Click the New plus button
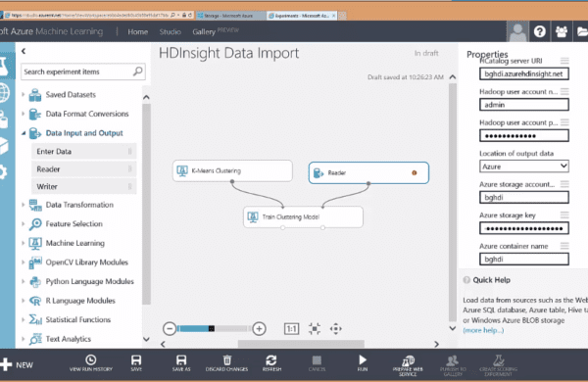588x382 pixels. click(x=17, y=364)
